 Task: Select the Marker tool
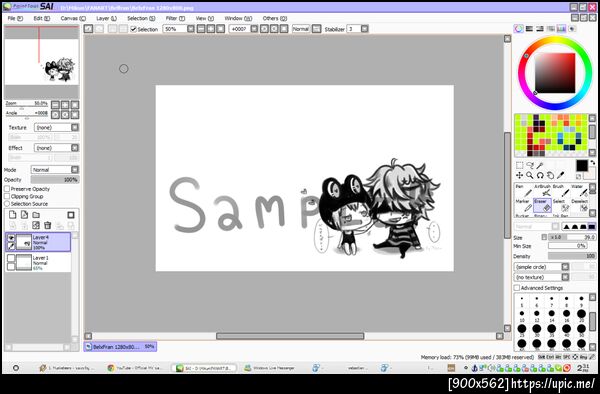[523, 205]
